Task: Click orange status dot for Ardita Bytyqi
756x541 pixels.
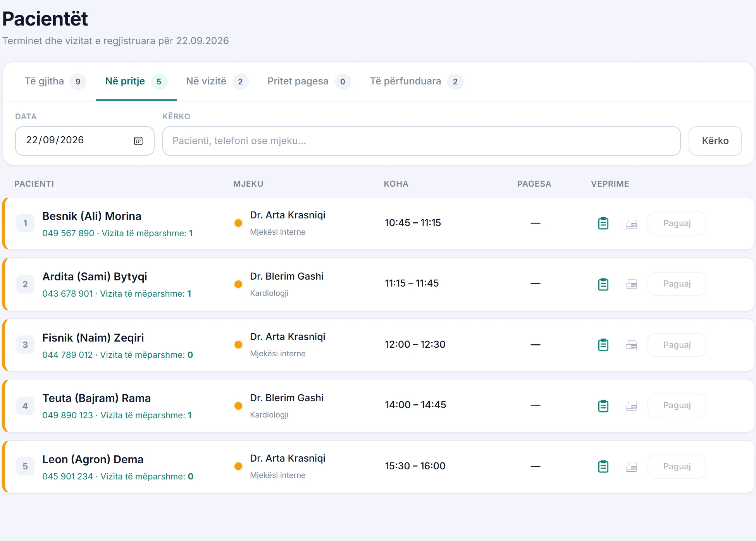Action: [238, 284]
